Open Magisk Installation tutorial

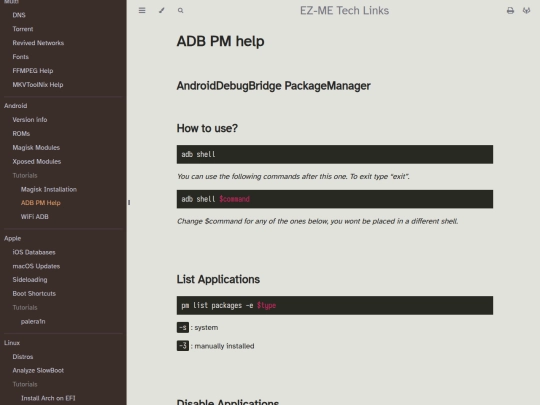click(49, 189)
